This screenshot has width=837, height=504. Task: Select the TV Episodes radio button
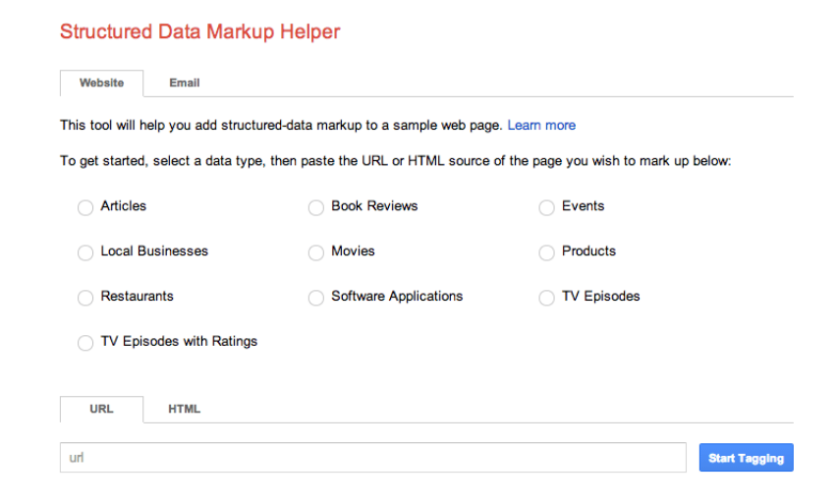click(546, 298)
